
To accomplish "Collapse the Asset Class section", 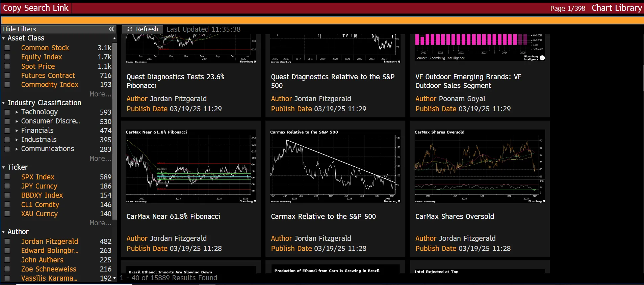I will tap(3, 38).
